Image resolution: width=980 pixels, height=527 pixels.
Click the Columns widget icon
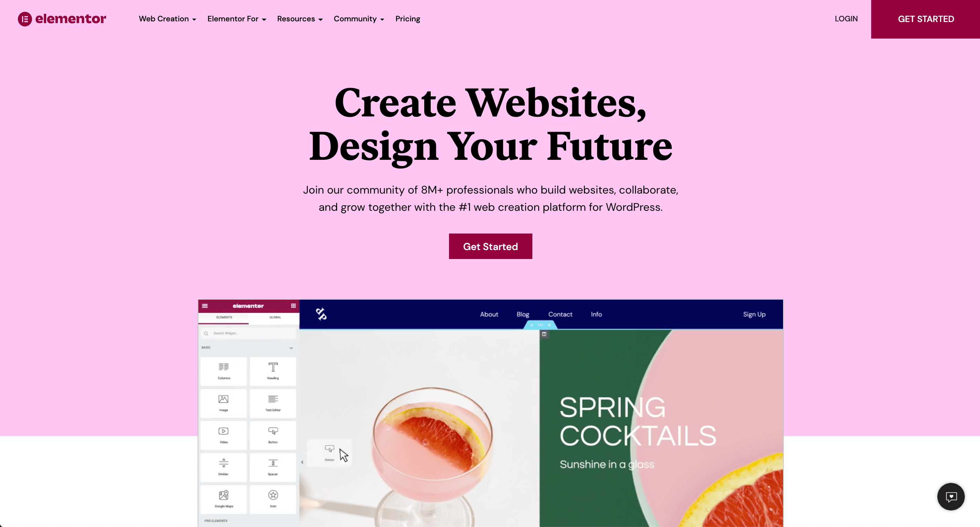point(223,370)
